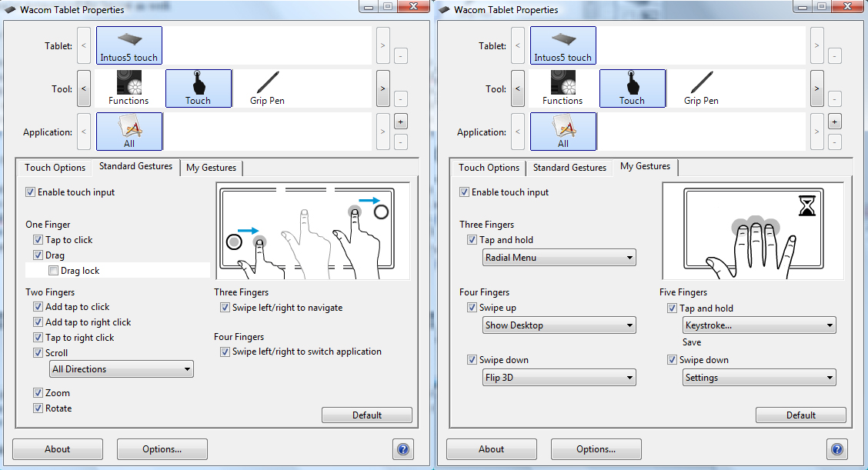Choose Functions tool in left window
The width and height of the screenshot is (868, 470).
pos(129,88)
